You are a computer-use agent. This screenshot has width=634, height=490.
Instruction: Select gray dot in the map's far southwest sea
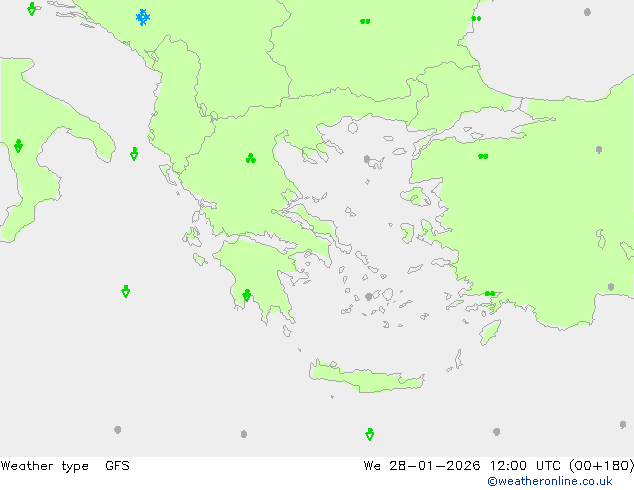pos(117,430)
